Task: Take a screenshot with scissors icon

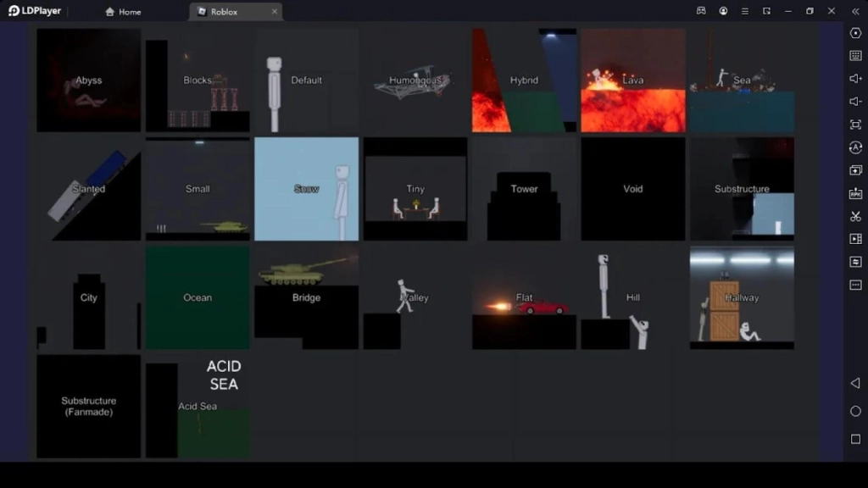Action: pos(855,216)
